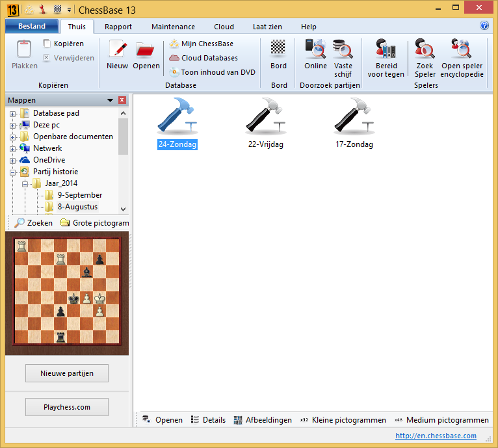The height and width of the screenshot is (448, 498).
Task: Click the folder tree scroll up arrow
Action: point(124,113)
